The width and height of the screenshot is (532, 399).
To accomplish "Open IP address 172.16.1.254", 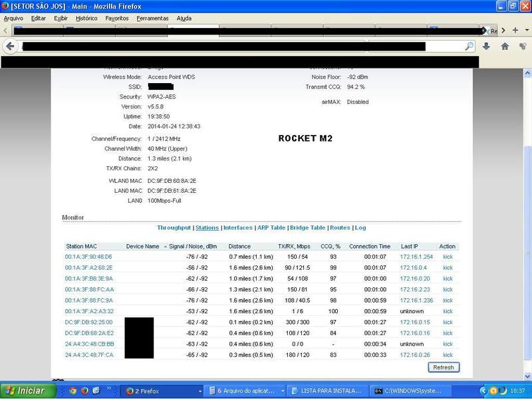I will [x=416, y=257].
